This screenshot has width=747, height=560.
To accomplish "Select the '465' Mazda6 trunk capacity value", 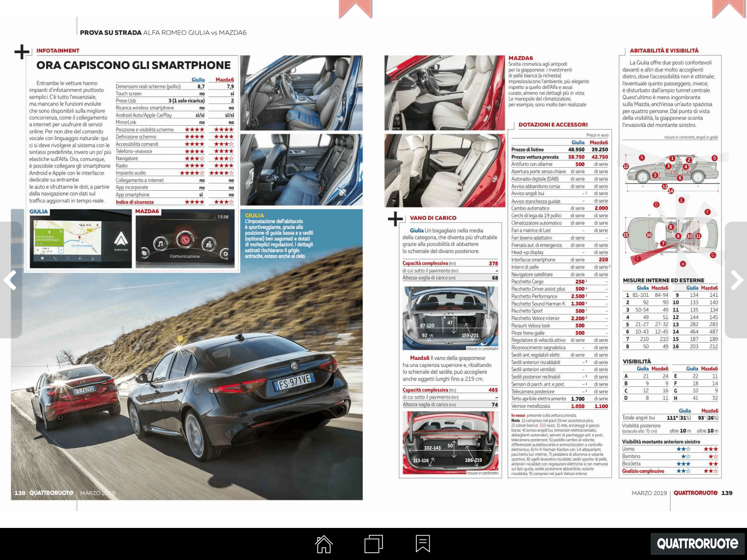I will pyautogui.click(x=493, y=390).
